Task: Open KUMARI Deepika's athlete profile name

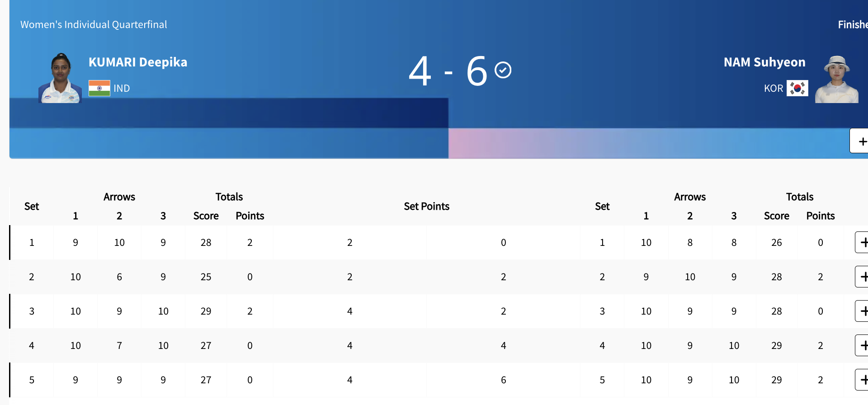Action: (138, 62)
